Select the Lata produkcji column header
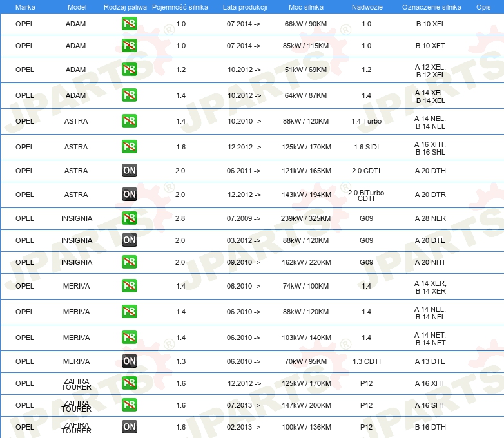This screenshot has height=438, width=504. (x=244, y=7)
